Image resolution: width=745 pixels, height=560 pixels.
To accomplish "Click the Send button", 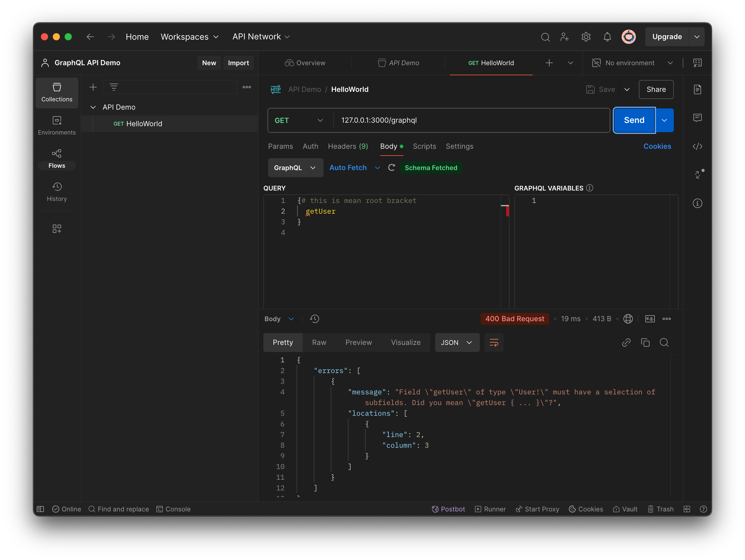I will (633, 120).
